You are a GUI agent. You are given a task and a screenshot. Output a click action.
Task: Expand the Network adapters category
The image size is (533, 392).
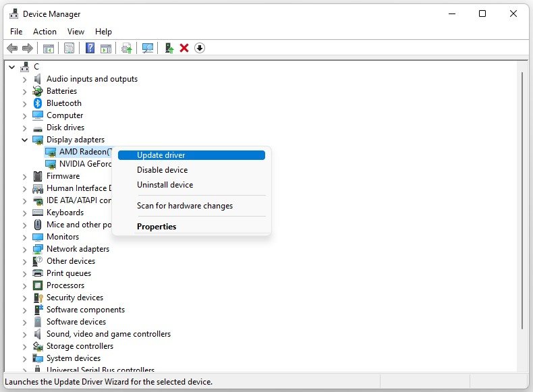[25, 249]
